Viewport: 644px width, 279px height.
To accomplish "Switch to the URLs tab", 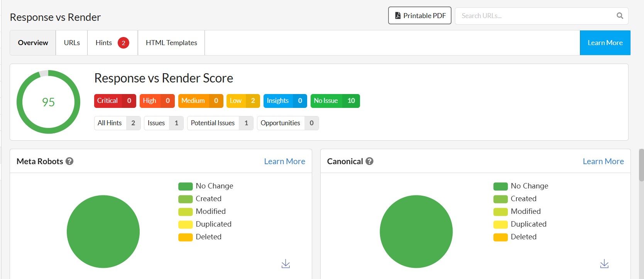I will (x=72, y=43).
